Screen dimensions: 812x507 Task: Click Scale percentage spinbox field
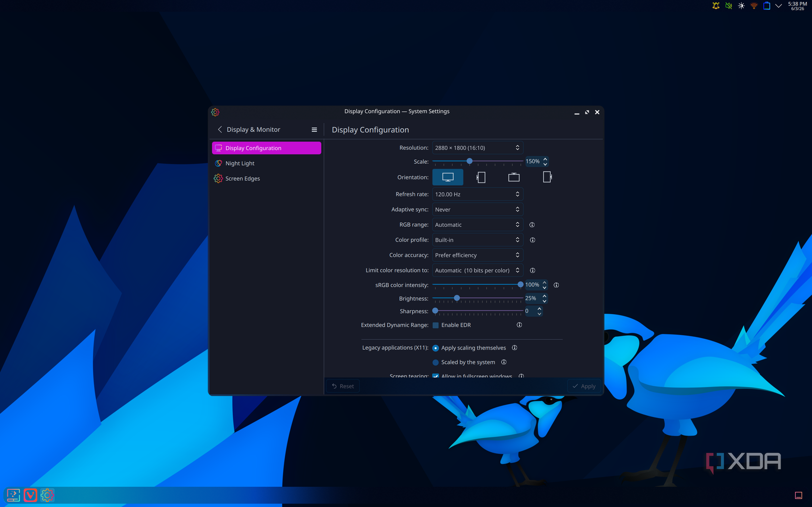(533, 161)
